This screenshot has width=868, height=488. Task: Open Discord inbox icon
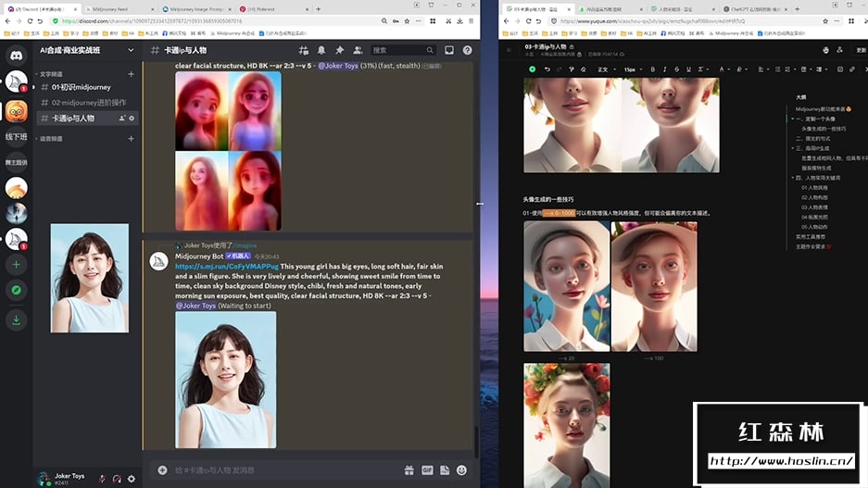449,50
